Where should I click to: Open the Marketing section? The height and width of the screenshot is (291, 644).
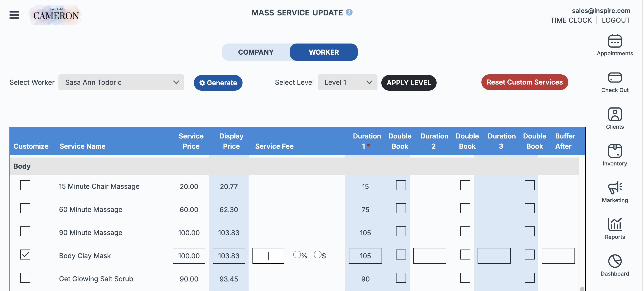[615, 192]
